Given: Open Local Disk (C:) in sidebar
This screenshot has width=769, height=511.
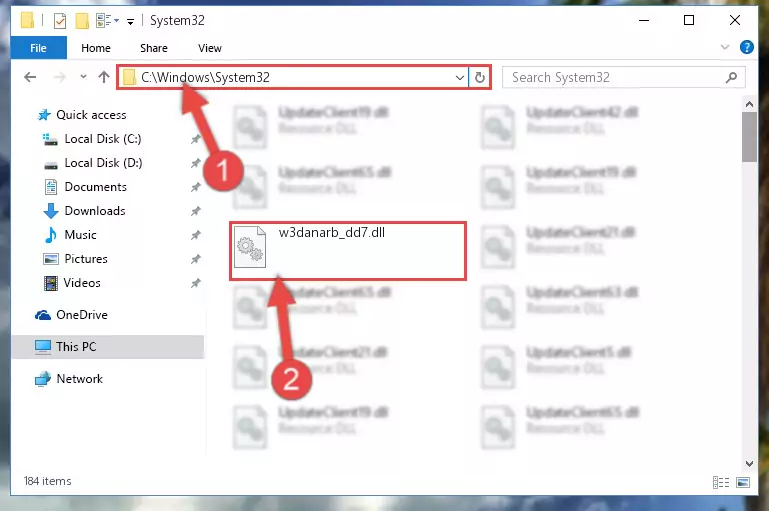Looking at the screenshot, I should 103,139.
